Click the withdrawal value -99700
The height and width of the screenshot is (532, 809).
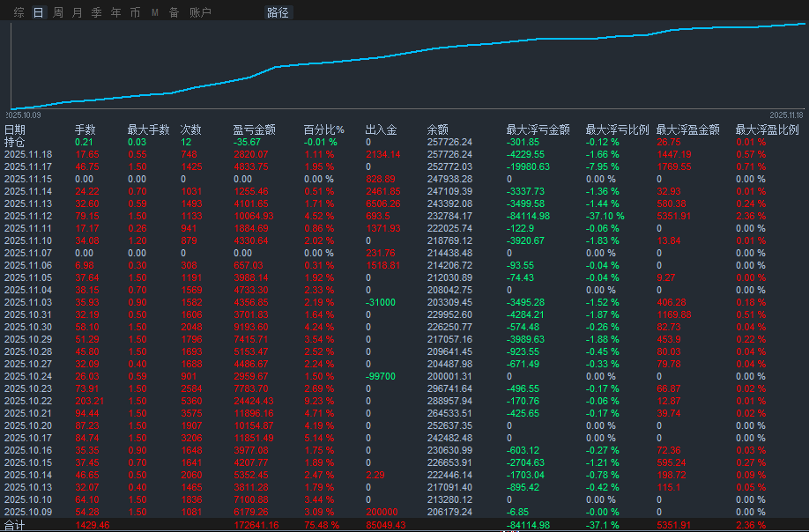click(380, 376)
